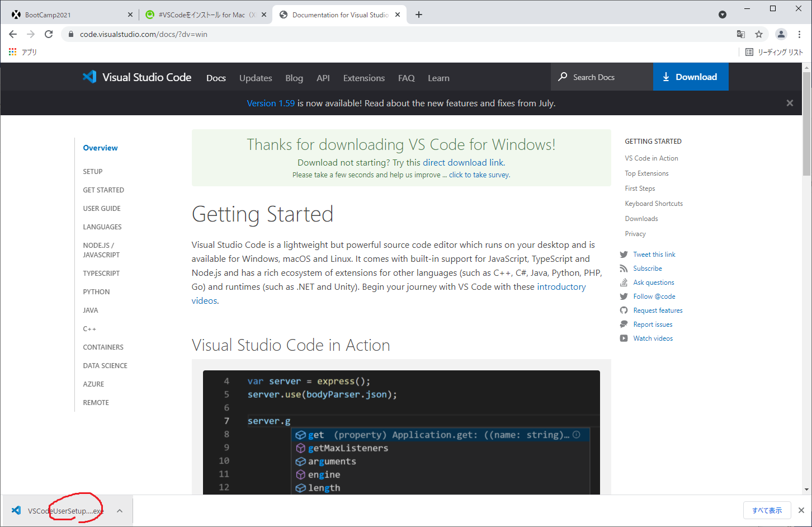The height and width of the screenshot is (527, 812).
Task: Click the translate icon in address bar
Action: click(740, 34)
